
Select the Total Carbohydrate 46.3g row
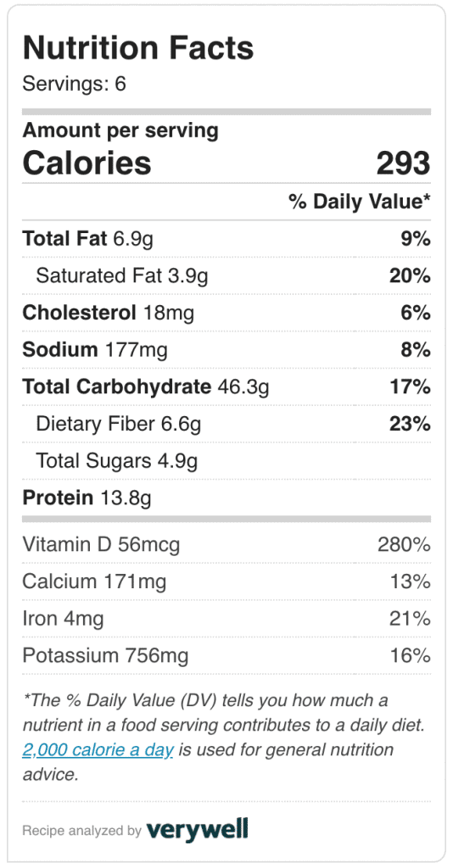[x=226, y=387]
